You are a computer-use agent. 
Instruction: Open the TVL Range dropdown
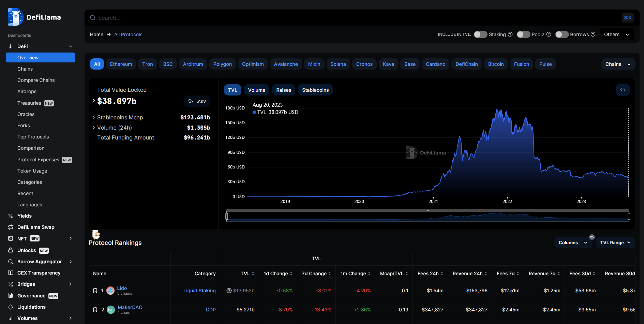point(615,242)
